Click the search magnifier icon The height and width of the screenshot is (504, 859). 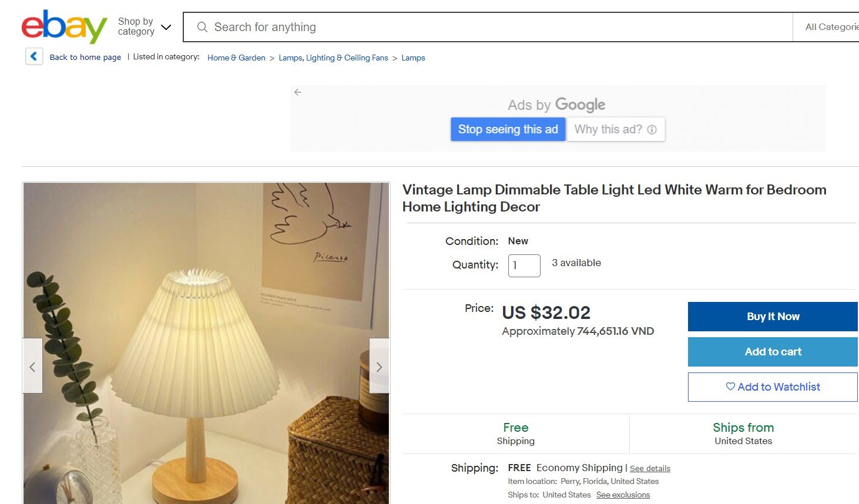click(x=202, y=27)
